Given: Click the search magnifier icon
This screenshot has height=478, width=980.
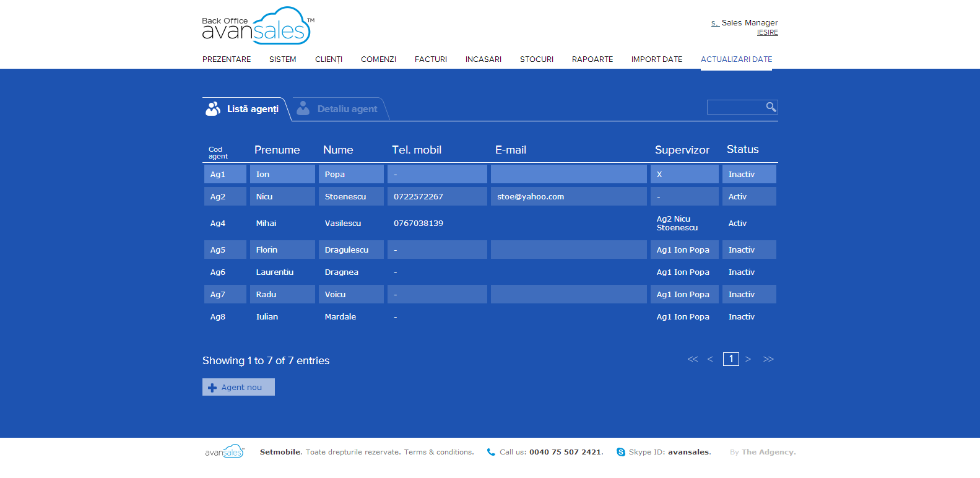Looking at the screenshot, I should tap(771, 107).
